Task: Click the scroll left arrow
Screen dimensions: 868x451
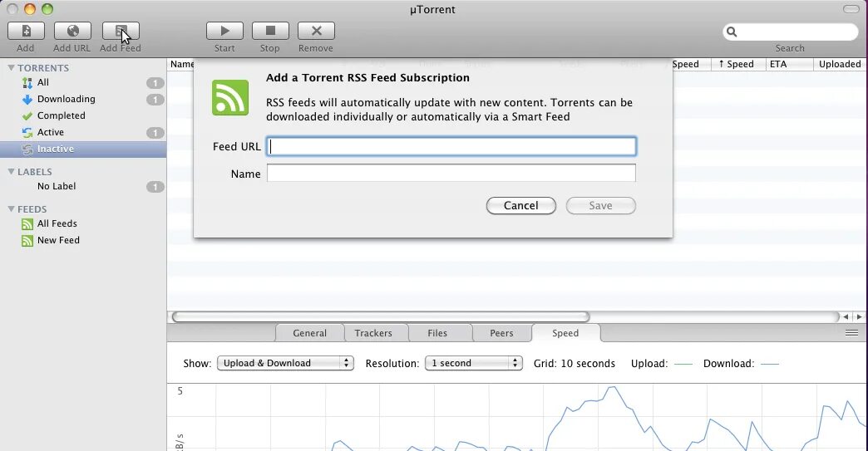Action: click(846, 317)
